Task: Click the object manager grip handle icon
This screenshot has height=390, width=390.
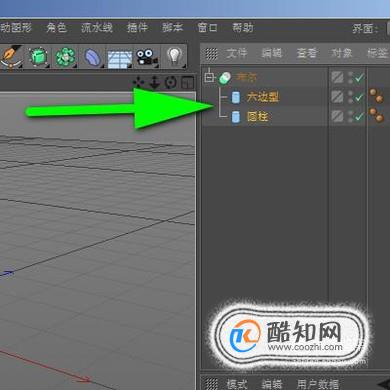Action: (211, 53)
